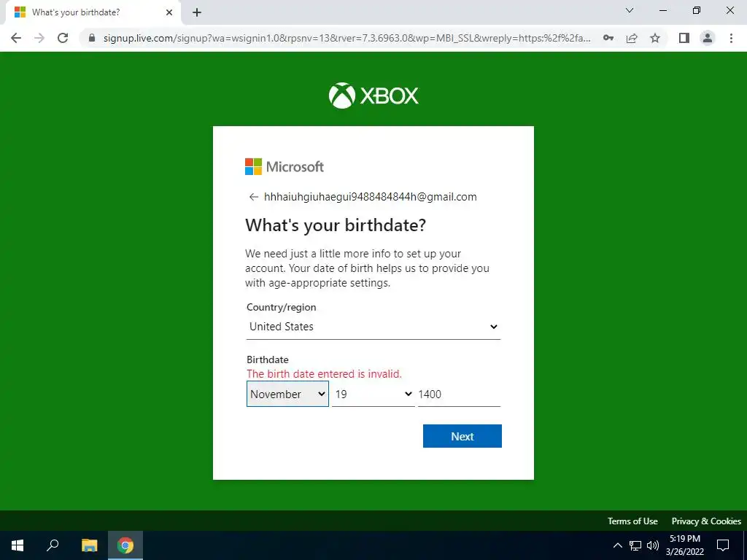
Task: Open the Windows Start menu
Action: 18,545
